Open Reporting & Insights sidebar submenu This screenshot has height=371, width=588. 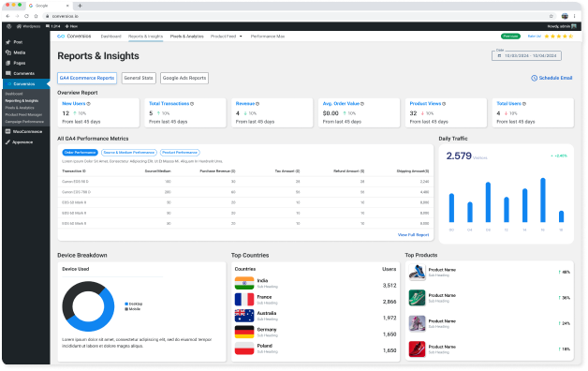click(22, 101)
